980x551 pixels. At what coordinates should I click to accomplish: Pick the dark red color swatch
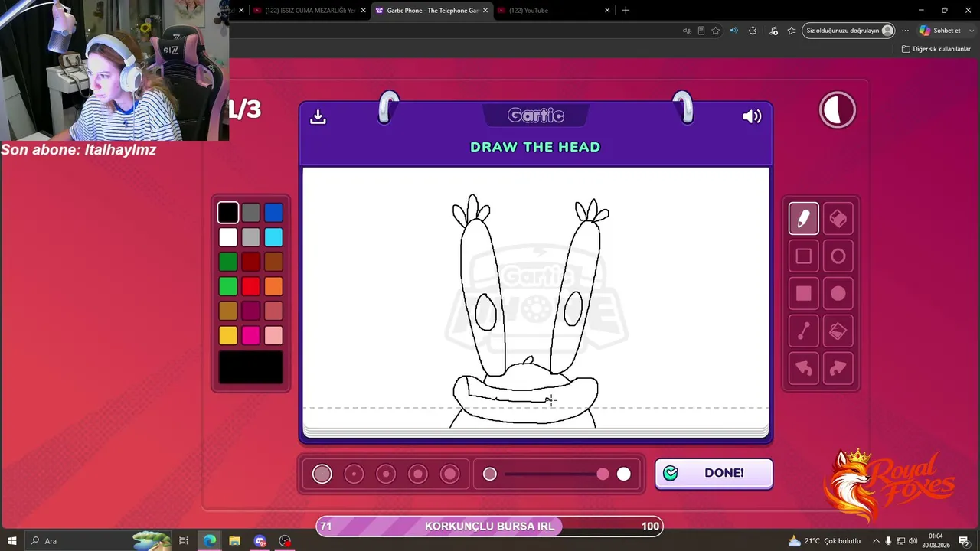point(251,262)
